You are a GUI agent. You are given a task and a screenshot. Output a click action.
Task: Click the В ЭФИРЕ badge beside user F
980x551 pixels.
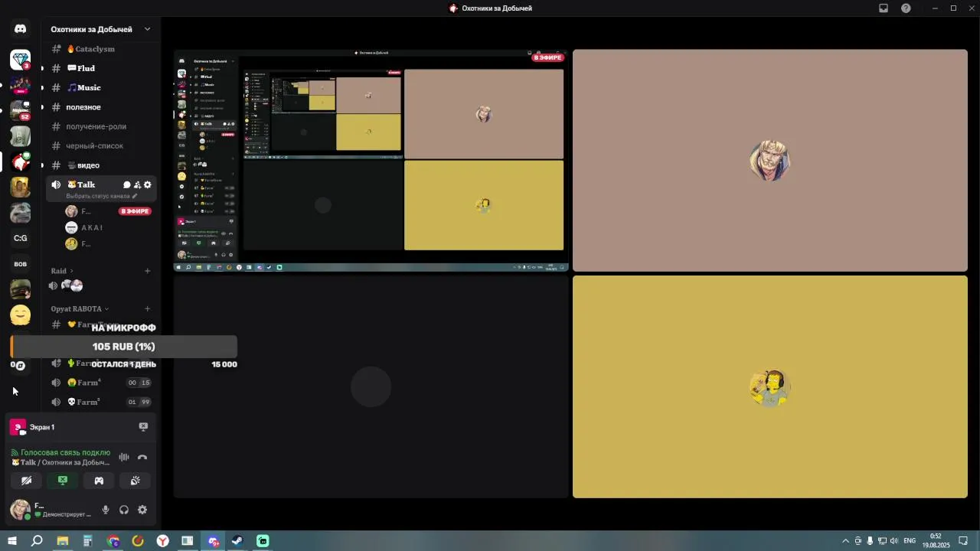click(135, 211)
